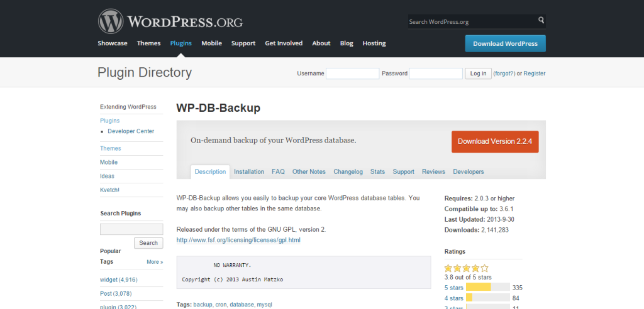Click the Search Plugins input field
Image resolution: width=644 pixels, height=309 pixels.
pos(131,229)
